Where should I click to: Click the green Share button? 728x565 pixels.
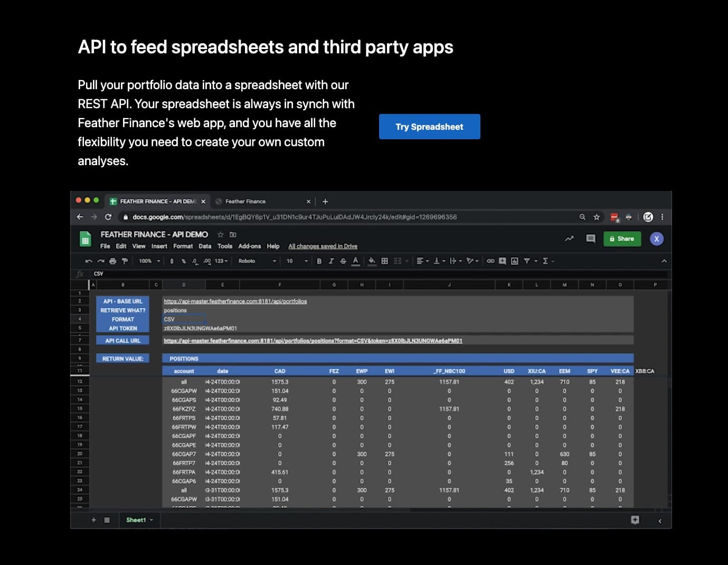pos(622,239)
